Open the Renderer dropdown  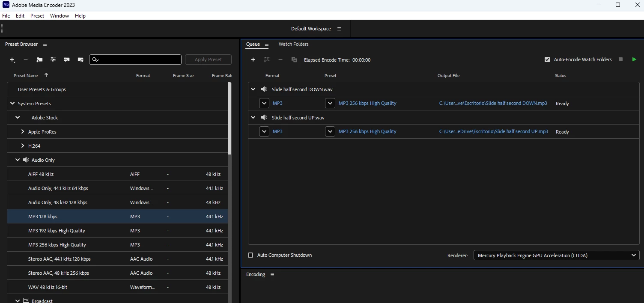click(556, 255)
